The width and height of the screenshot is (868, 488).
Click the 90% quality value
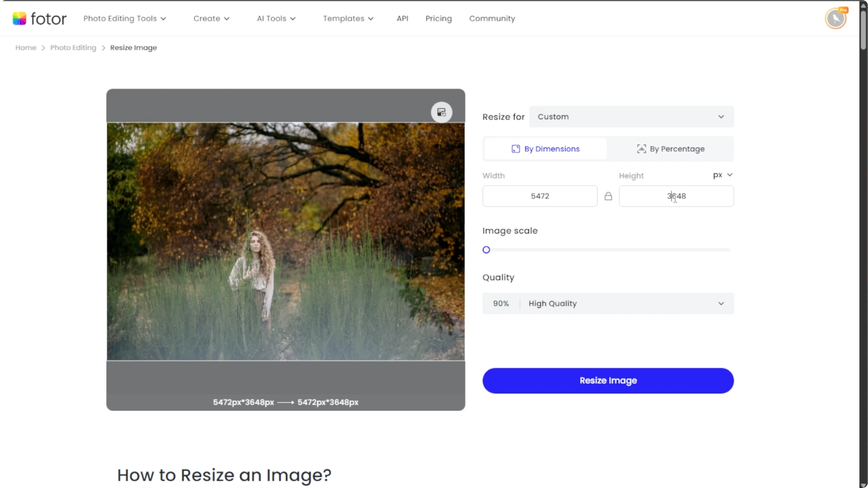tap(501, 304)
